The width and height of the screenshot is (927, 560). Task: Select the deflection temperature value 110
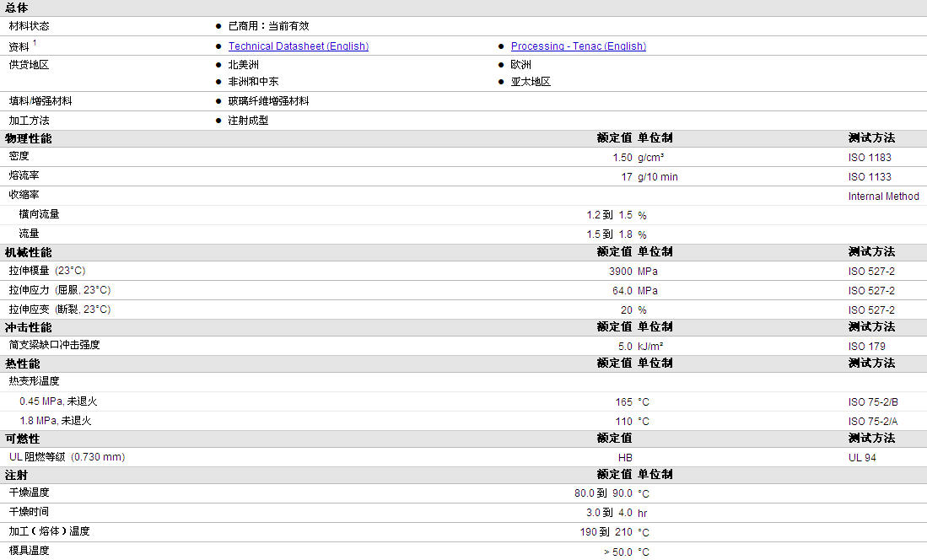click(x=623, y=422)
